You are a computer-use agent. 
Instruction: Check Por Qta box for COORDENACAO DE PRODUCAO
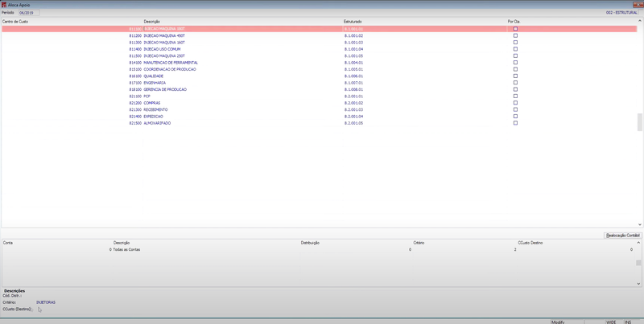coord(515,69)
